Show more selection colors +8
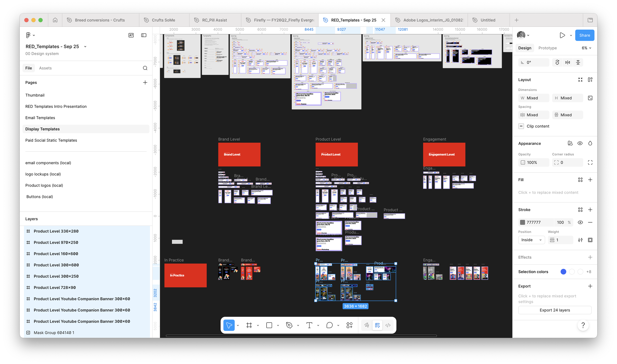This screenshot has height=364, width=617. coord(589,272)
